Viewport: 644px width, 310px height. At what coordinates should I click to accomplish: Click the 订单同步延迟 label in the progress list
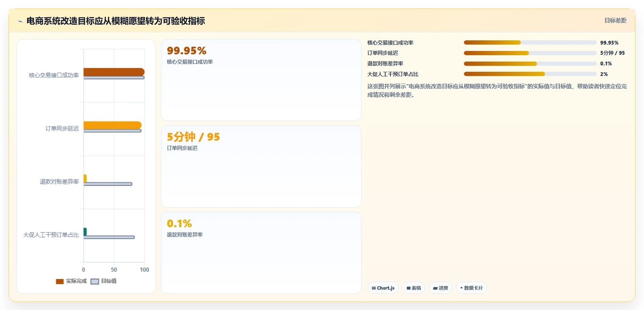(383, 53)
